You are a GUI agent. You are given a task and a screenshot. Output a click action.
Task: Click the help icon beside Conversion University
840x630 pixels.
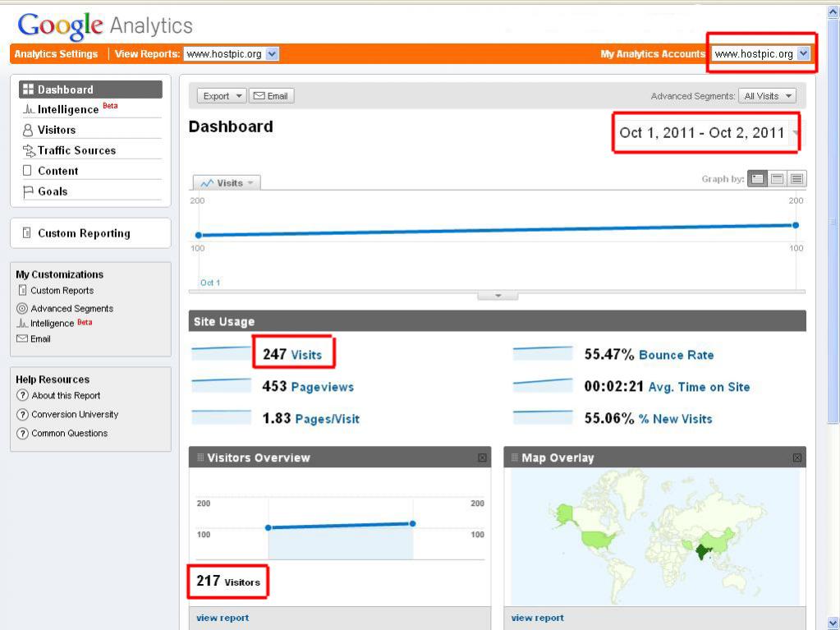click(22, 414)
